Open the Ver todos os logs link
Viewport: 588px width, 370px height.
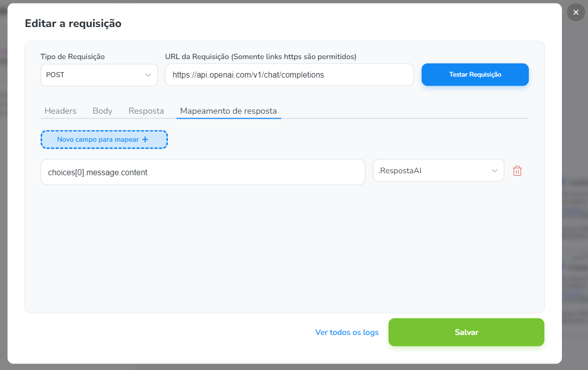(347, 332)
